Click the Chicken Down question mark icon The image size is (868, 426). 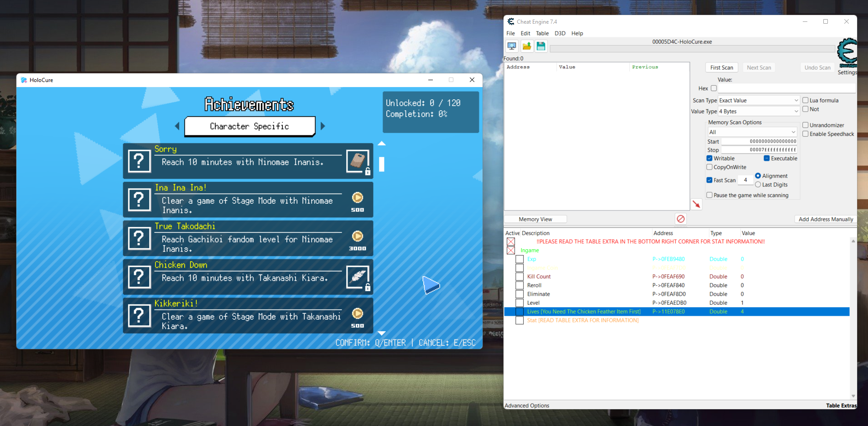(x=140, y=277)
